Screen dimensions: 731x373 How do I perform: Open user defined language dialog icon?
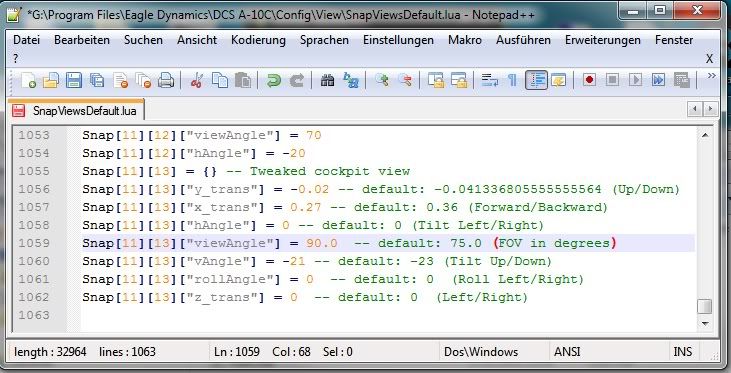click(x=559, y=80)
